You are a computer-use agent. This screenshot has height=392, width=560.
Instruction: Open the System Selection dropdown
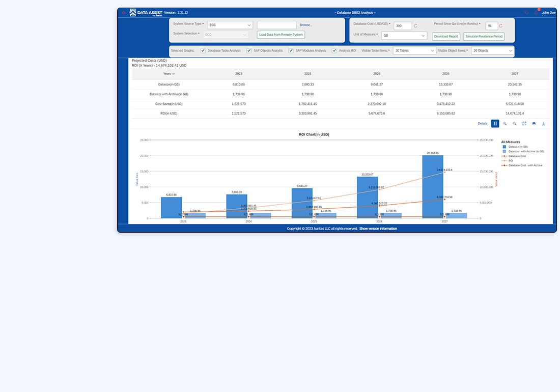click(x=226, y=35)
